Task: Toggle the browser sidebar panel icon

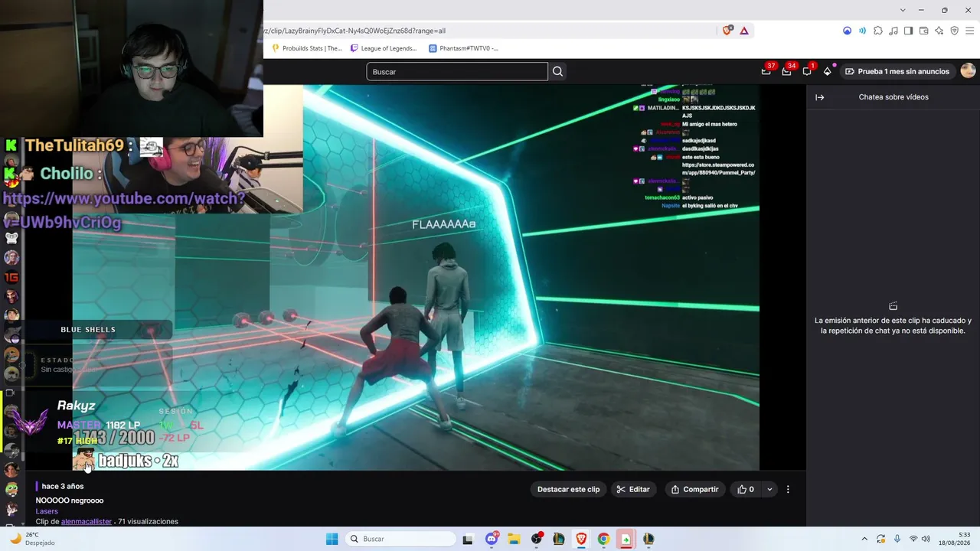Action: (x=908, y=31)
